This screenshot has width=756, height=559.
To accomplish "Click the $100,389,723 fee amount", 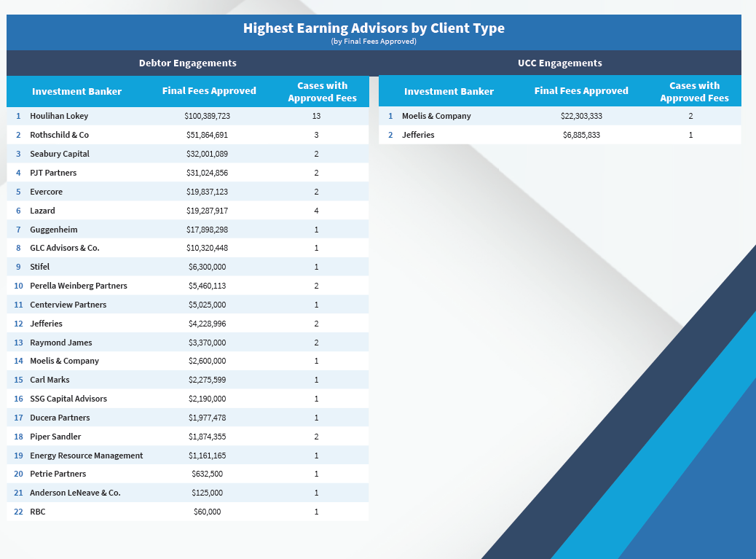I will 207,116.
